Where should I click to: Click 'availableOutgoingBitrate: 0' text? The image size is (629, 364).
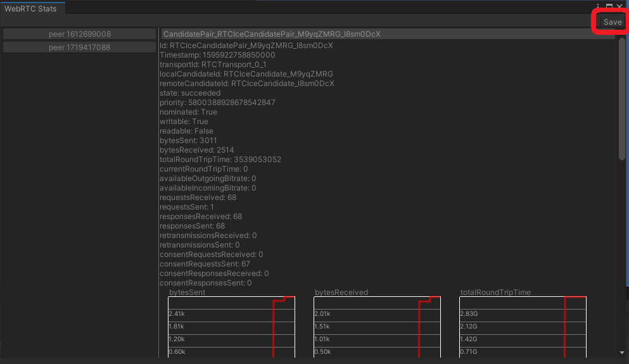click(x=208, y=179)
